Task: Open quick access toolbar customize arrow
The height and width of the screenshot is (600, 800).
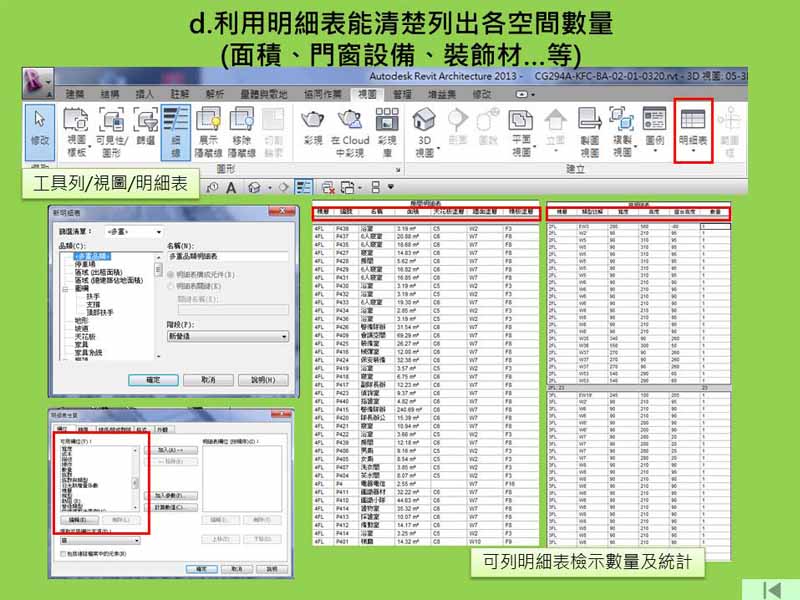Action: pyautogui.click(x=390, y=187)
